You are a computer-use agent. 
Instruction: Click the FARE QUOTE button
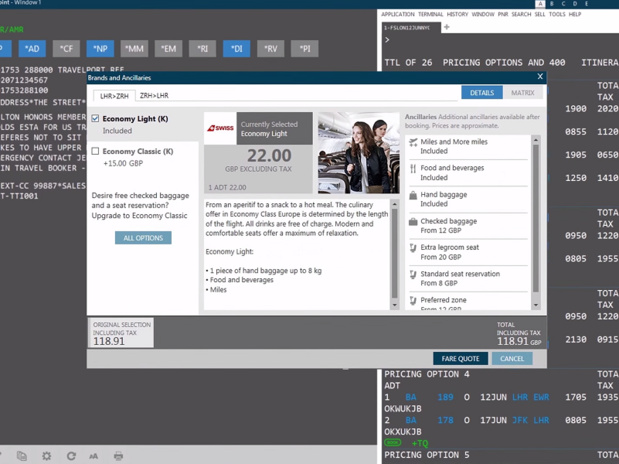(460, 358)
